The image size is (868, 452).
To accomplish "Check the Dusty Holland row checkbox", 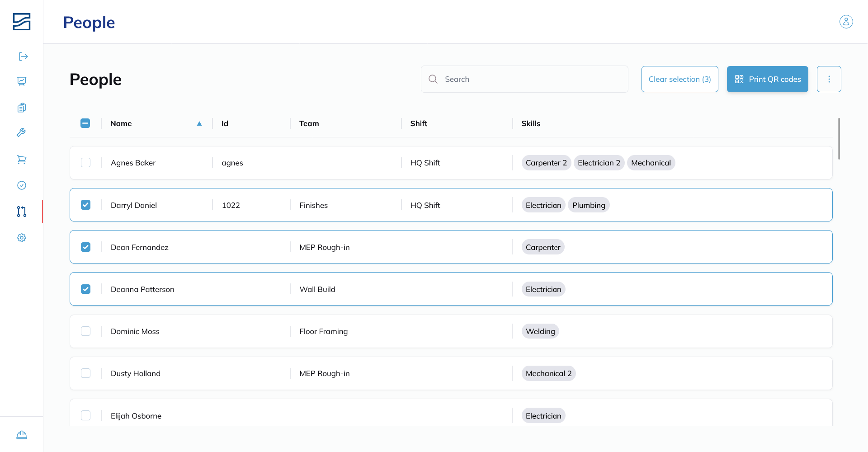I will click(85, 373).
